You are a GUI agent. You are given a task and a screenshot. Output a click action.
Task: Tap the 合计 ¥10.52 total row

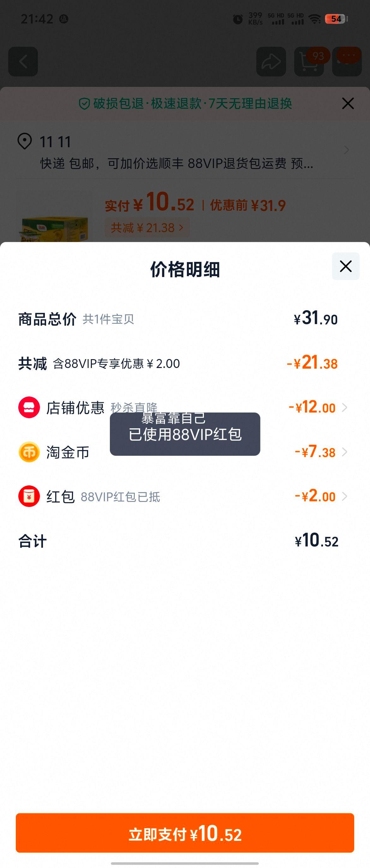pyautogui.click(x=178, y=541)
